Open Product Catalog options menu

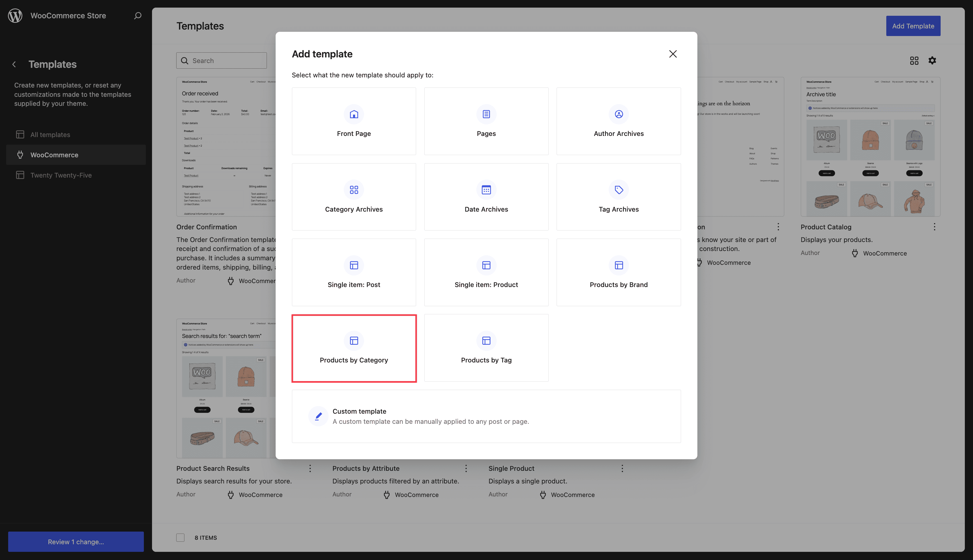(934, 227)
